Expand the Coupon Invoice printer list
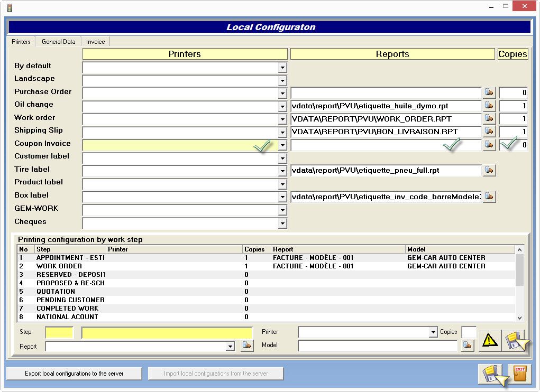540x392 pixels. (282, 145)
